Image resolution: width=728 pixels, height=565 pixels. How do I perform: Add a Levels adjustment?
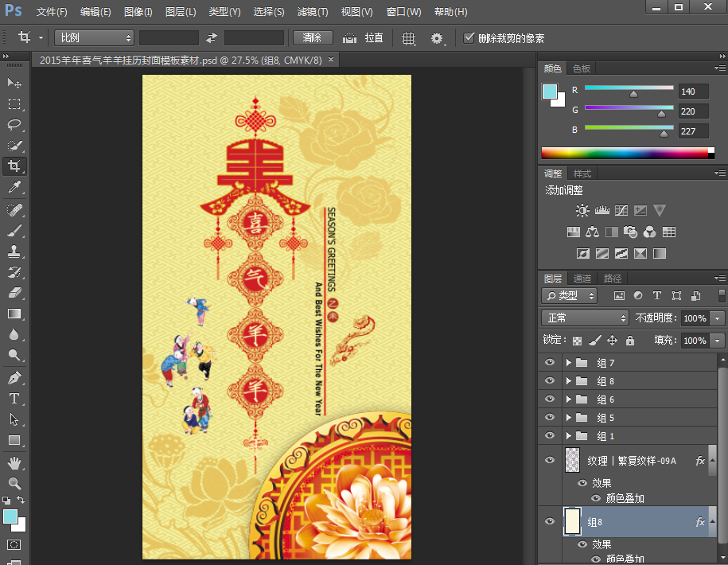[601, 211]
